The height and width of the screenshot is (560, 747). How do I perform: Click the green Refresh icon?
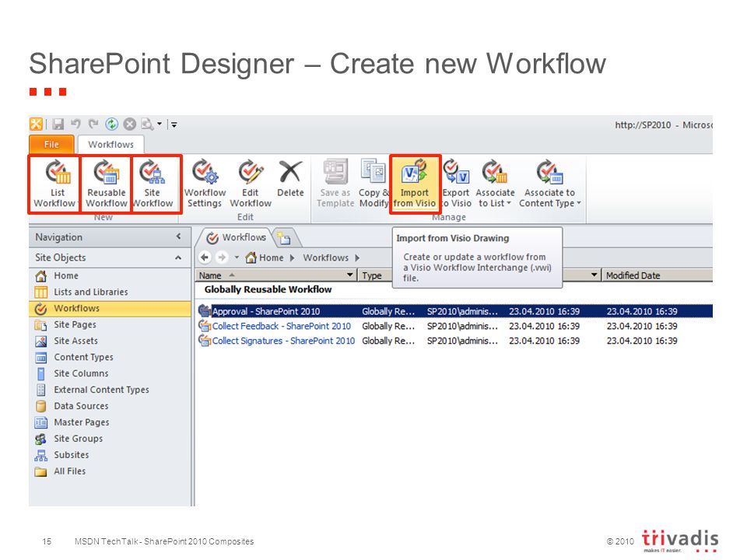111,124
